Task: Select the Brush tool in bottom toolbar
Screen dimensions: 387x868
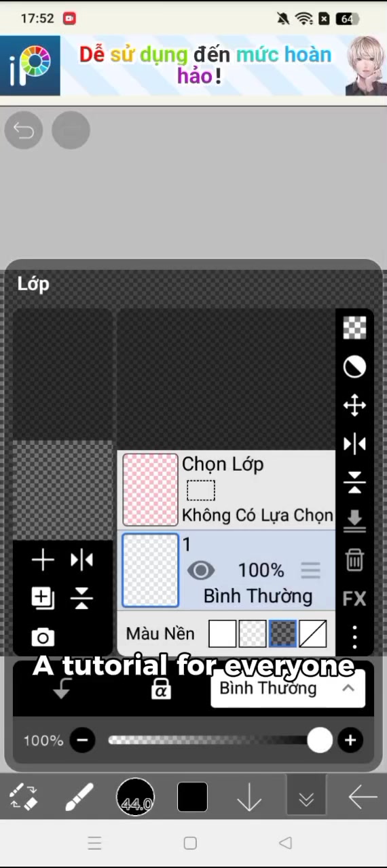Action: tap(79, 797)
